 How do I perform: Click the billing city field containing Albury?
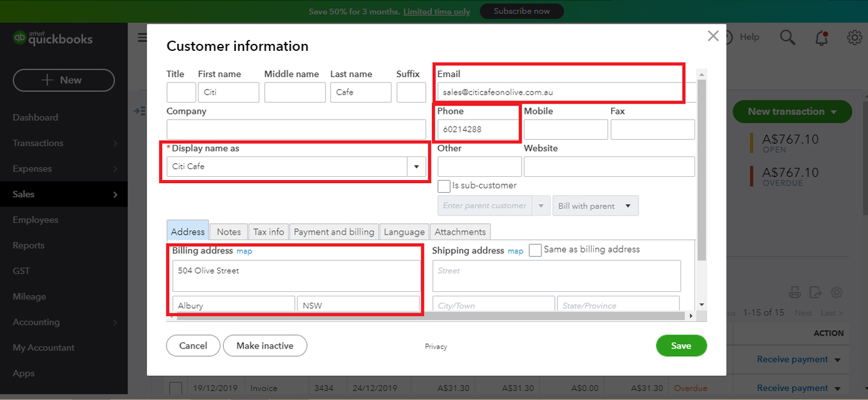(x=234, y=304)
